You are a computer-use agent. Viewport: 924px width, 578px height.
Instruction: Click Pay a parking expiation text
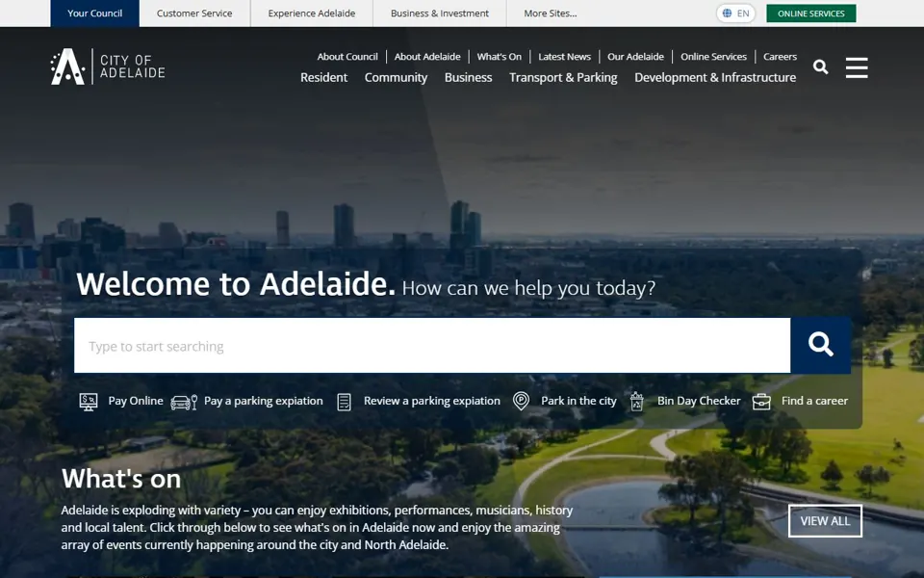point(264,401)
